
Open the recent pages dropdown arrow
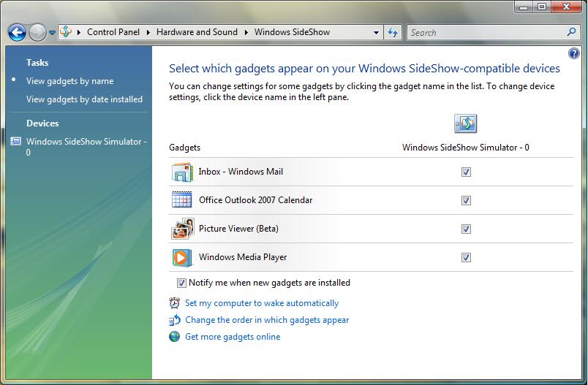(53, 33)
